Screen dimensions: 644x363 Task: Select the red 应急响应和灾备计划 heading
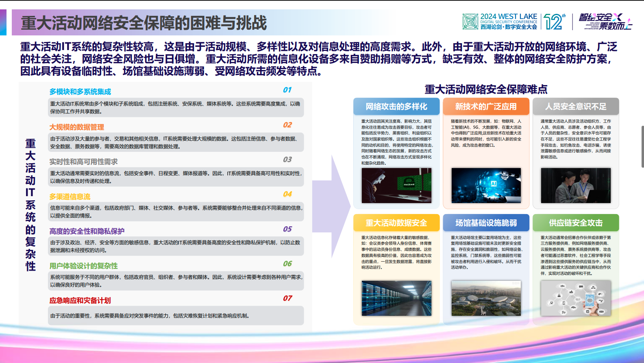point(80,301)
